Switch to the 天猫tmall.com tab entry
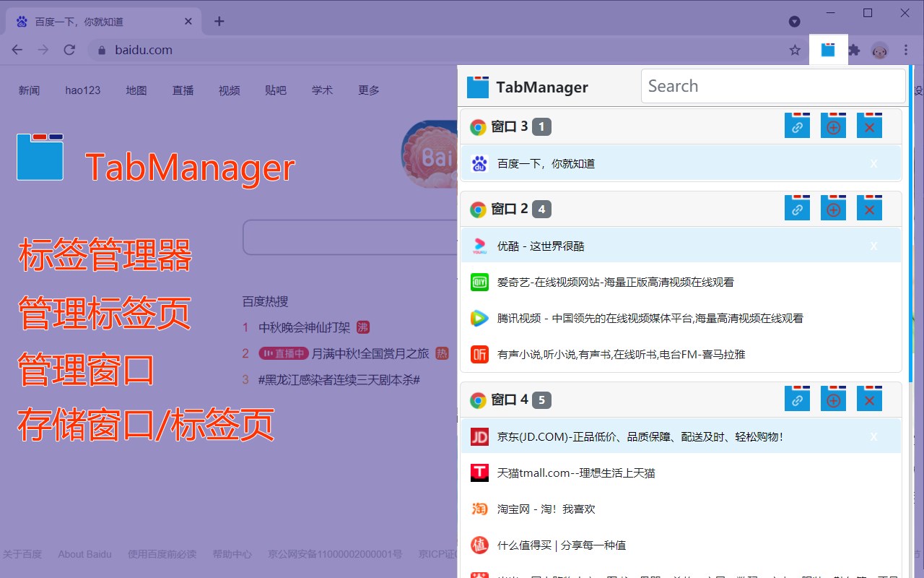This screenshot has width=924, height=578. coord(681,473)
